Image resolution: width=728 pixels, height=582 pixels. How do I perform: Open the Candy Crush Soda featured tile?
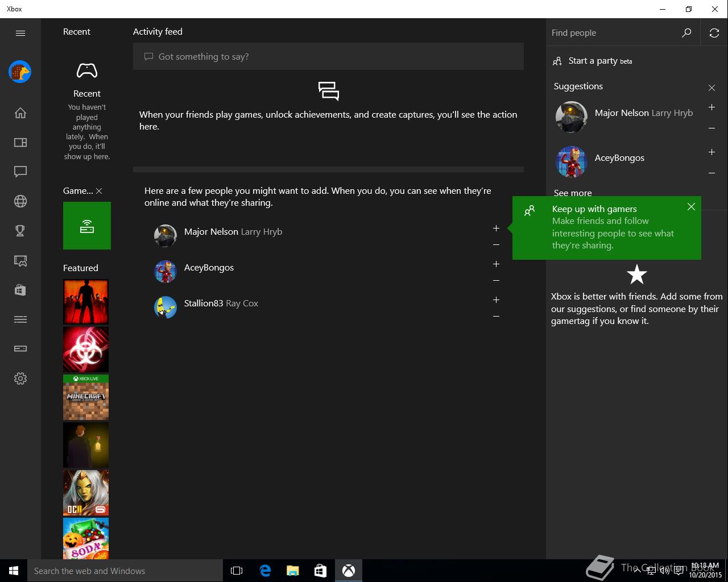click(86, 538)
